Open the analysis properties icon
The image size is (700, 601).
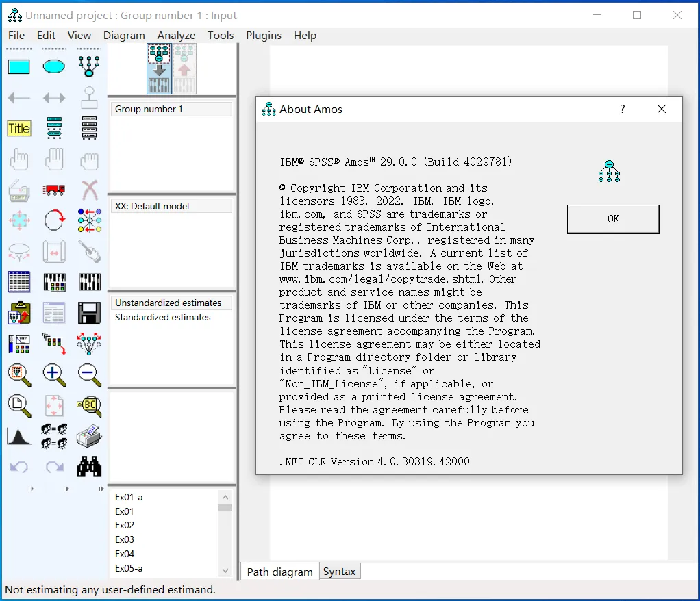55,283
